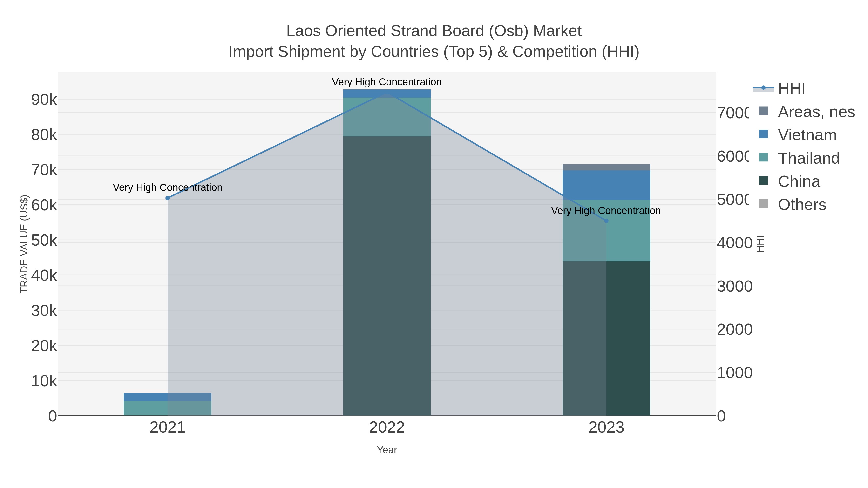Click the subtitle Import Shipment by Countries

[434, 52]
